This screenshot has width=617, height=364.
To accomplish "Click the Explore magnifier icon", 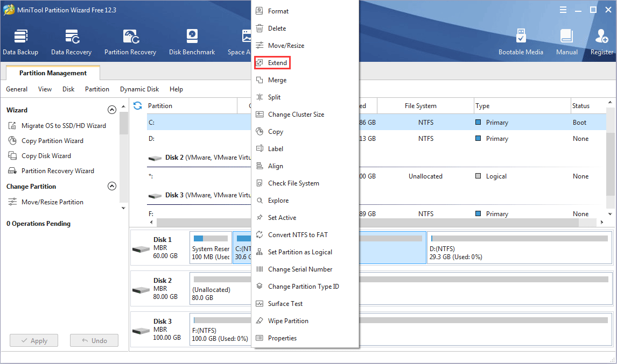I will pos(260,201).
